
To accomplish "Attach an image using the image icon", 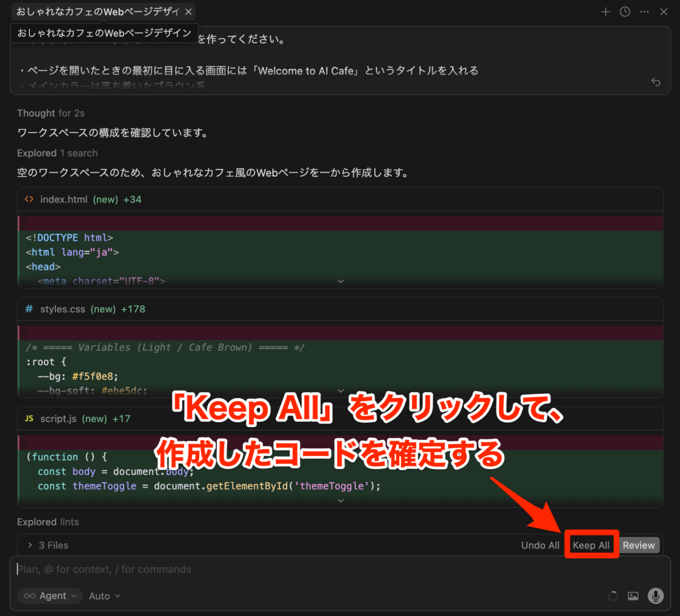I will (x=633, y=596).
